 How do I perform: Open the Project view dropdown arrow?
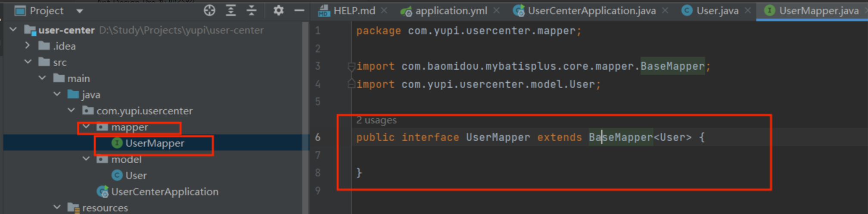click(80, 11)
